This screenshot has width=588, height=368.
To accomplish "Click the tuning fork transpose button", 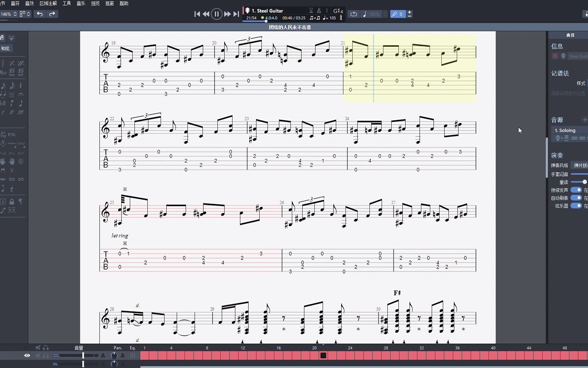I will (x=398, y=14).
